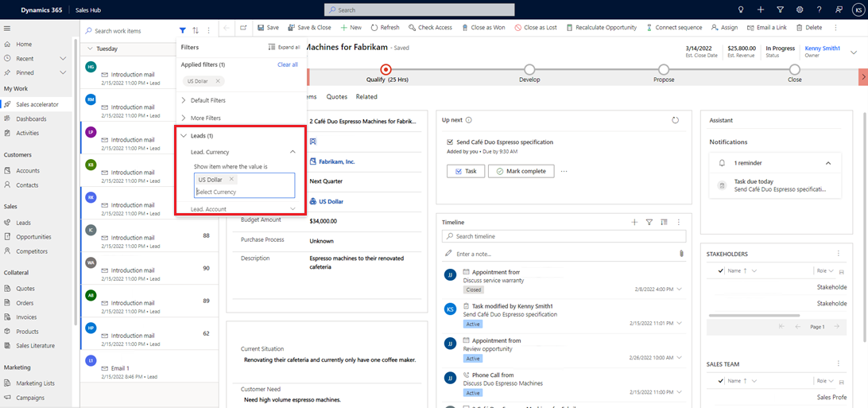Image resolution: width=868 pixels, height=408 pixels.
Task: Click the Search work items field
Action: [x=129, y=31]
